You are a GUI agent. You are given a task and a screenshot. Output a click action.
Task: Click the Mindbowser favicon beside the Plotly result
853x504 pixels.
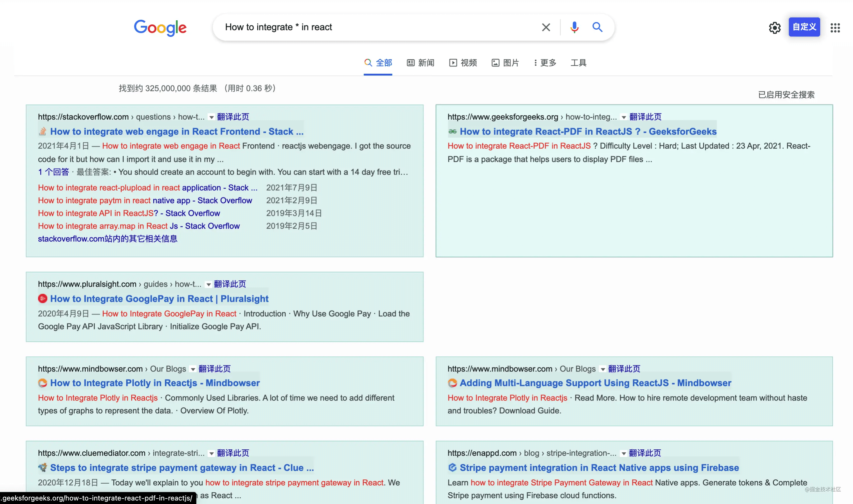coord(42,383)
